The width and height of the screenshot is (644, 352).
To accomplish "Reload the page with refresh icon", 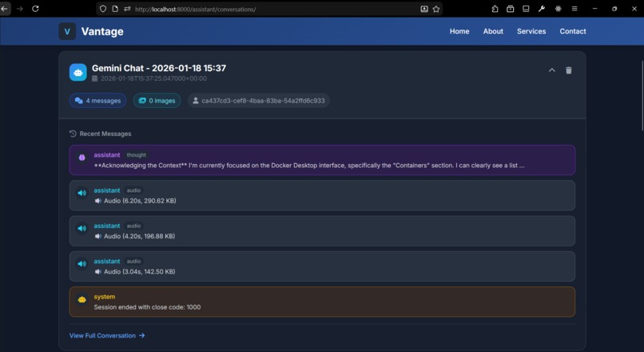I will (35, 9).
